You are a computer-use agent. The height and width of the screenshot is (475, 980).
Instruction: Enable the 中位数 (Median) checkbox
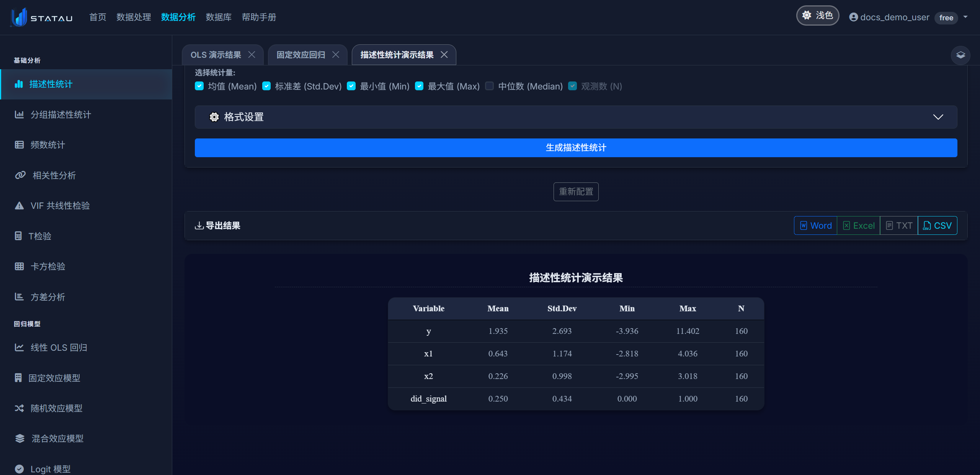[489, 86]
